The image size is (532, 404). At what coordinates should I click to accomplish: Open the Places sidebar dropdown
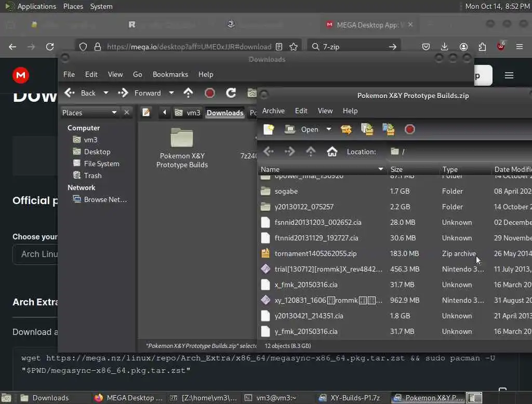point(90,113)
